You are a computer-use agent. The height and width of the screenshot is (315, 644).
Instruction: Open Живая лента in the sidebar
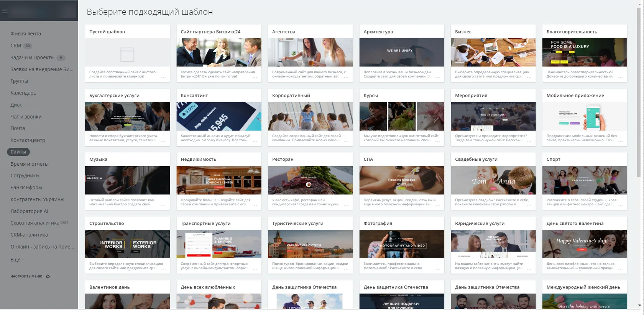26,34
